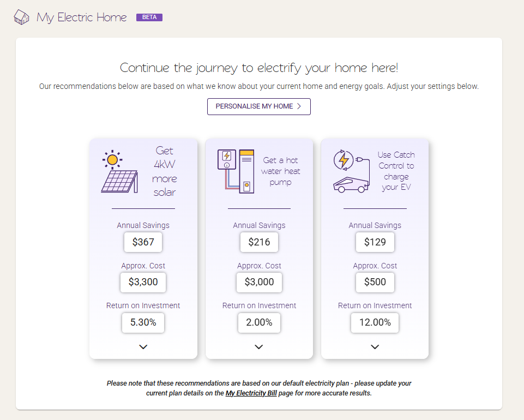Viewport: 524px width, 420px height.
Task: Select the $500 approx. cost box
Action: tap(375, 282)
